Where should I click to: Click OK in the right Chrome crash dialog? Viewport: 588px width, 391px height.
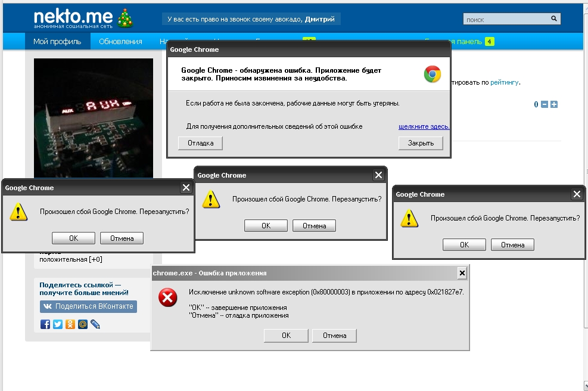pos(464,244)
